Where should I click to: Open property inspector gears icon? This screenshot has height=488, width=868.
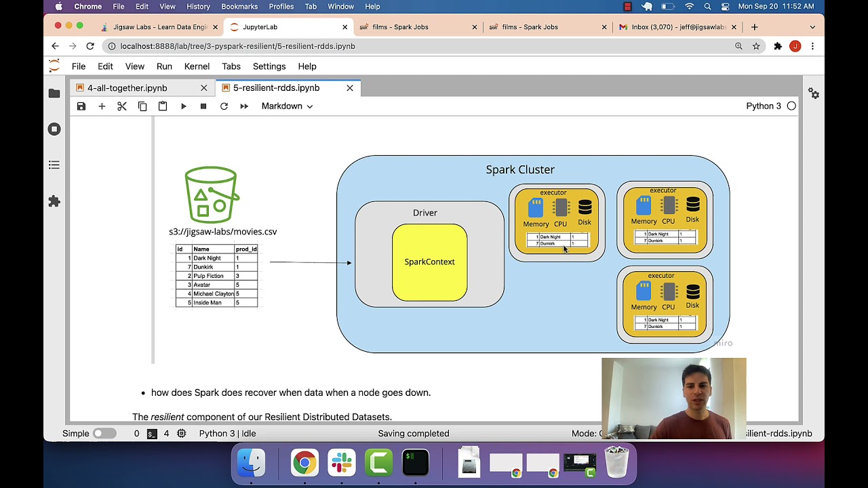point(814,94)
